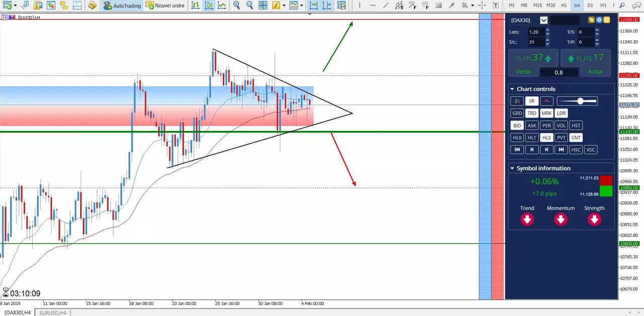Switch to the [DAX30],H4 chart tab
644x316 pixels.
pos(18,312)
